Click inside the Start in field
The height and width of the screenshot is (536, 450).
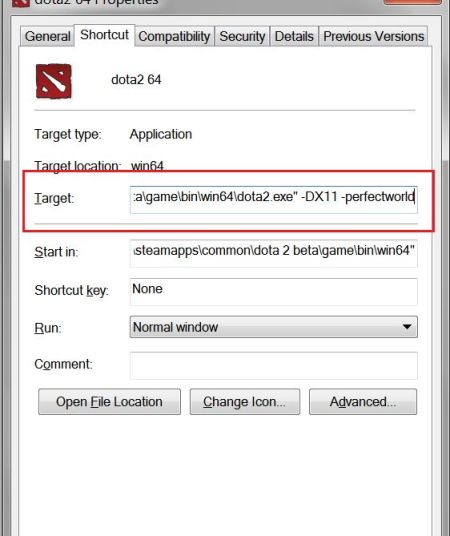click(274, 253)
